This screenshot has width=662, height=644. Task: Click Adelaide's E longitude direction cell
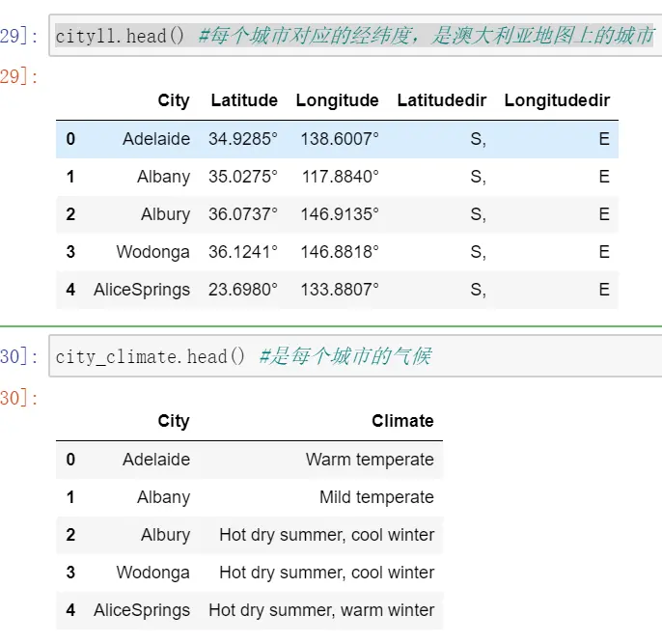tap(604, 139)
